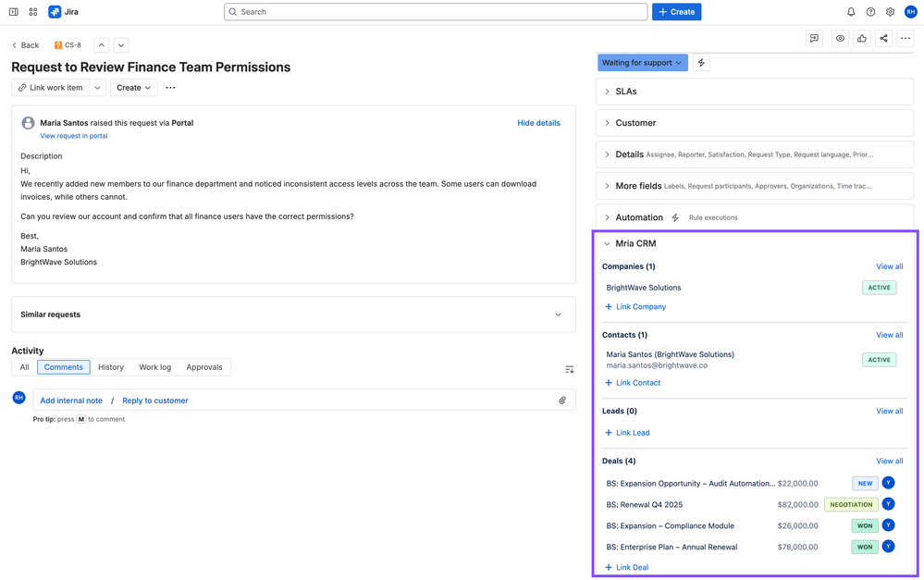924x580 pixels.
Task: Open the Jira app switcher grid icon
Action: pos(32,11)
